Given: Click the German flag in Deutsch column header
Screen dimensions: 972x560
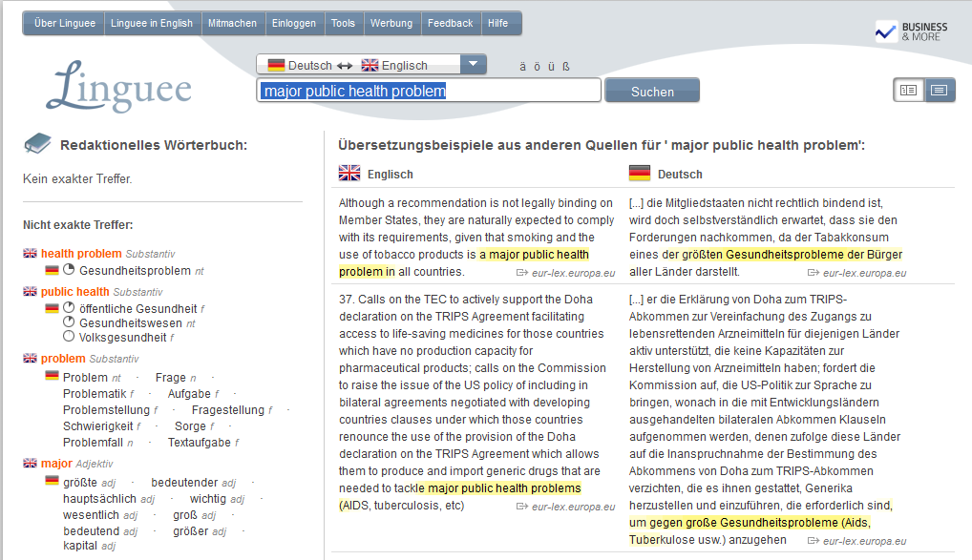Looking at the screenshot, I should click(640, 174).
